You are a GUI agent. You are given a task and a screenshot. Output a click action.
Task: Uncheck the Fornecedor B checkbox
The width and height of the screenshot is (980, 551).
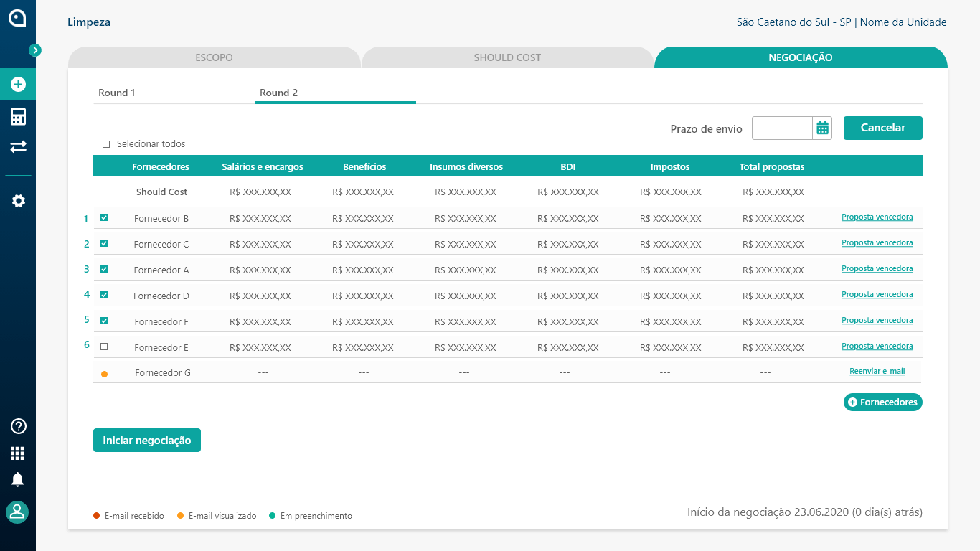[x=104, y=217]
